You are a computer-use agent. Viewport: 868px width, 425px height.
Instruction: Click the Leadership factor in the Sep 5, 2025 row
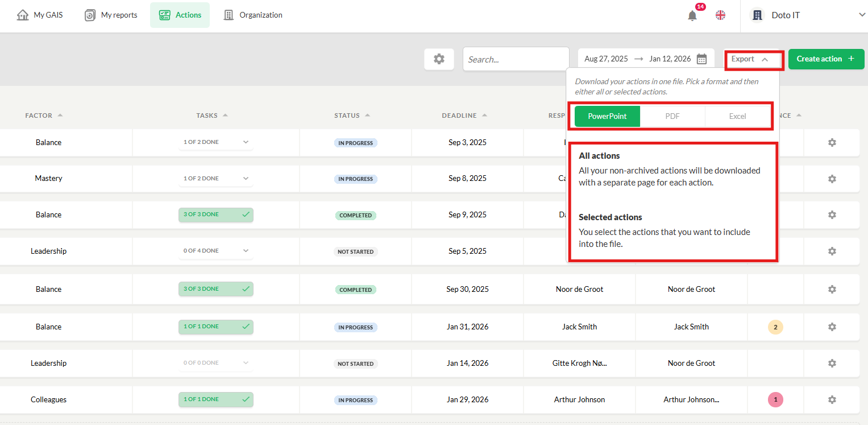49,251
